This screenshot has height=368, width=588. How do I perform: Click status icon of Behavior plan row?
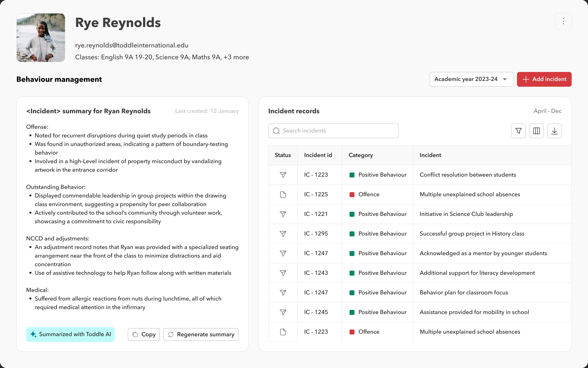point(283,293)
